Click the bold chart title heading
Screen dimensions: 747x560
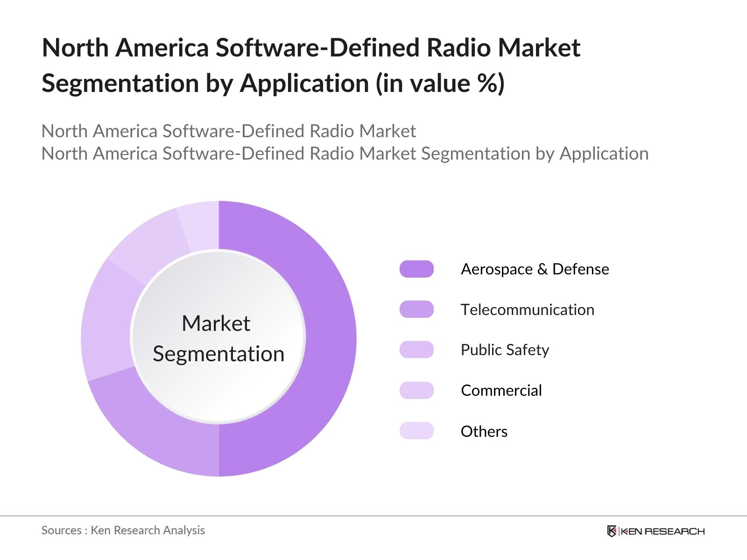(x=310, y=65)
